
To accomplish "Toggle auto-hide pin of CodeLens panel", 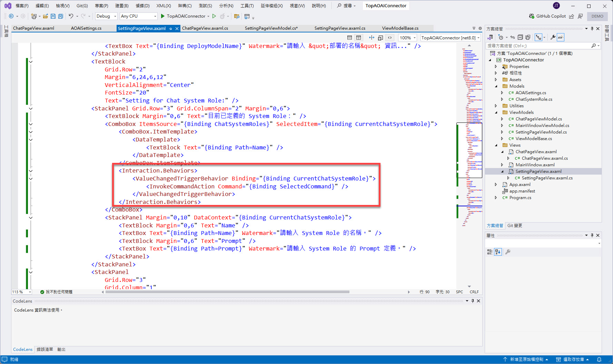I will (473, 301).
